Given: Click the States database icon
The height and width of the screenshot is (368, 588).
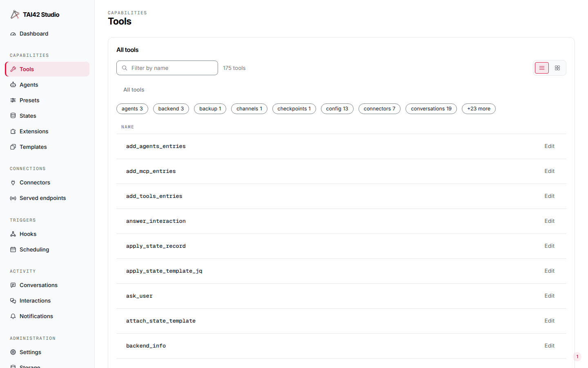Looking at the screenshot, I should pyautogui.click(x=13, y=116).
